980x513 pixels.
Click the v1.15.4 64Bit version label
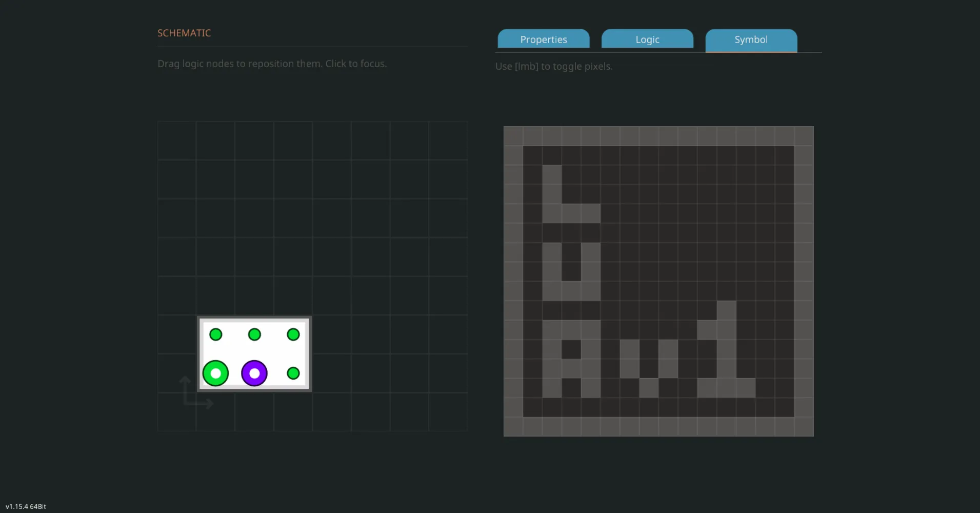pos(26,506)
